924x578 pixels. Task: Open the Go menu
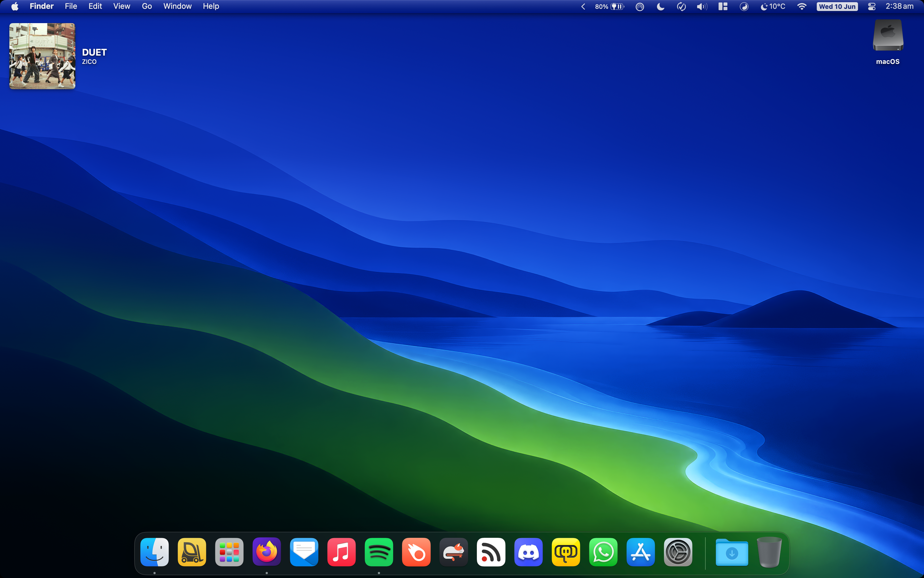click(147, 7)
